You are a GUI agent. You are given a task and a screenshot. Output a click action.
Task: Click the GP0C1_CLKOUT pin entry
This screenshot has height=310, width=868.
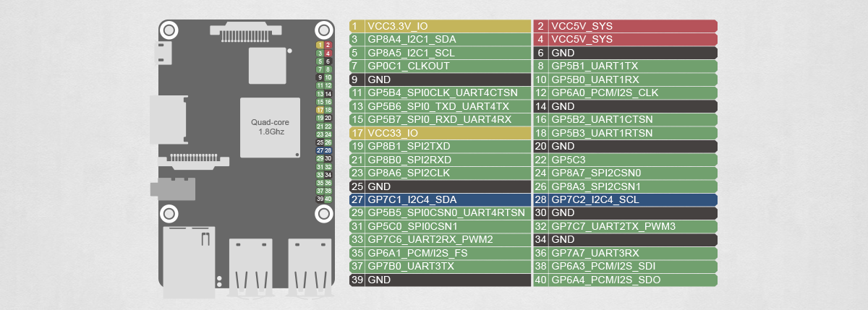441,66
